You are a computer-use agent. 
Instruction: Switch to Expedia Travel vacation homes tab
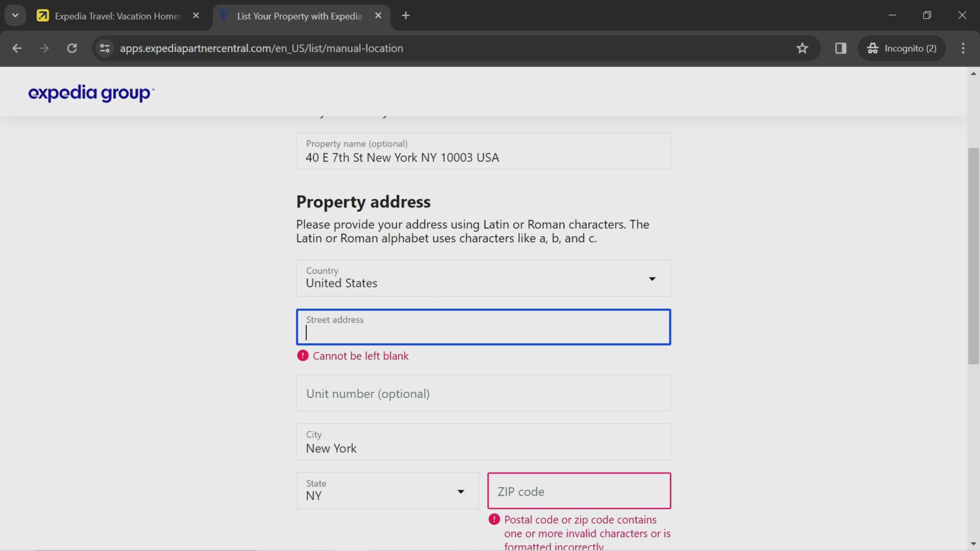coord(118,16)
